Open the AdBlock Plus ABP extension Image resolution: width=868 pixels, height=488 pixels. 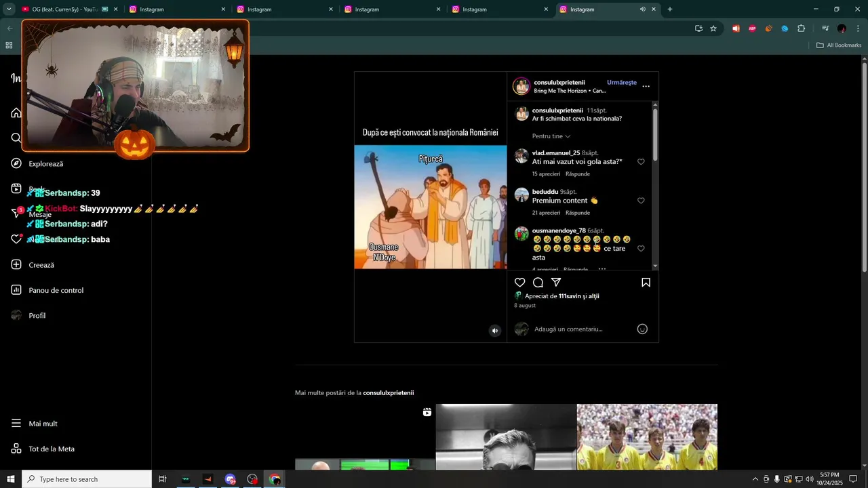click(752, 28)
